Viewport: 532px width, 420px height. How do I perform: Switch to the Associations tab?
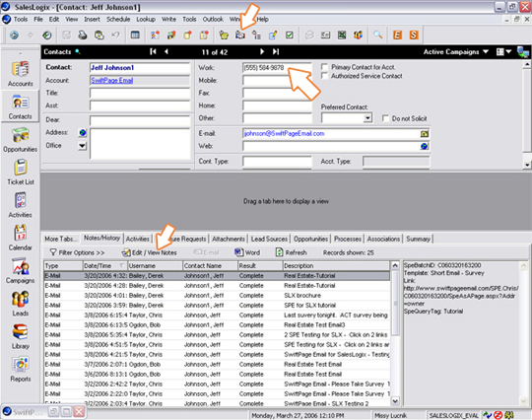pyautogui.click(x=383, y=239)
